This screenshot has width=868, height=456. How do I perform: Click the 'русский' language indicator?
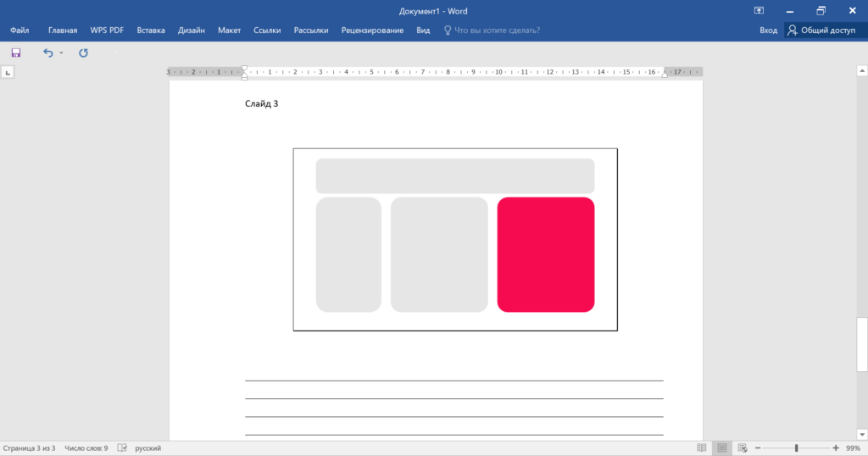(147, 448)
